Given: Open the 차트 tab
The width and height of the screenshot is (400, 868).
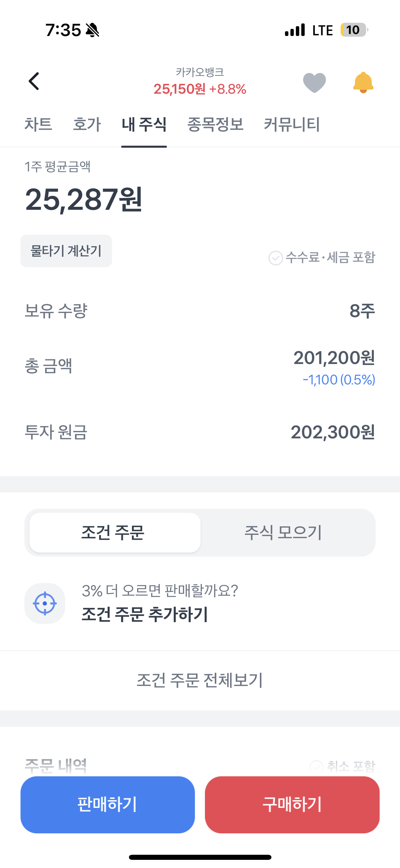Looking at the screenshot, I should (x=38, y=124).
